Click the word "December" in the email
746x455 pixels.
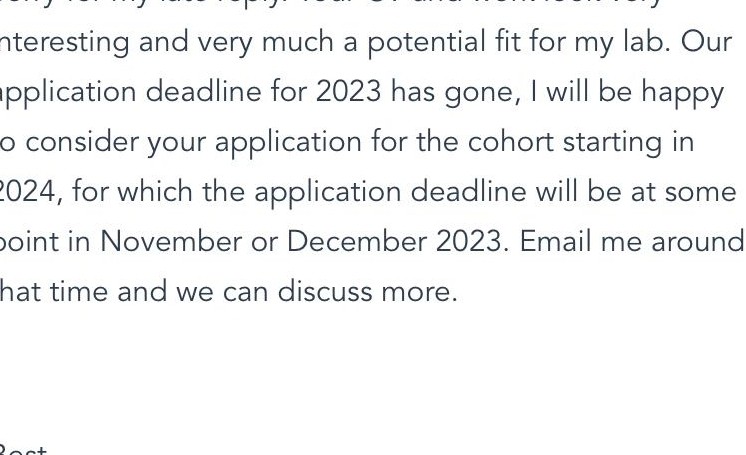[356, 242]
